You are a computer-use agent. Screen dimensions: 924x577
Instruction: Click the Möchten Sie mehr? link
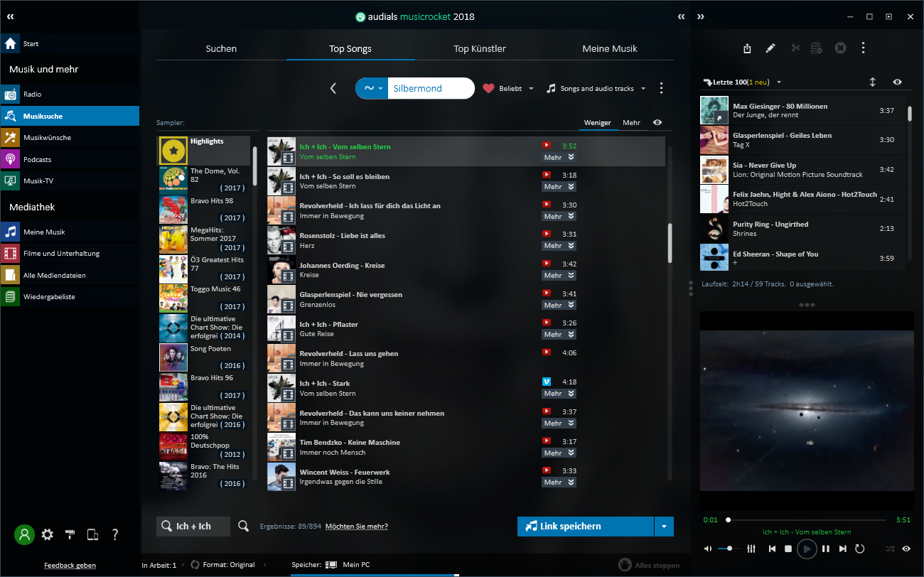357,527
